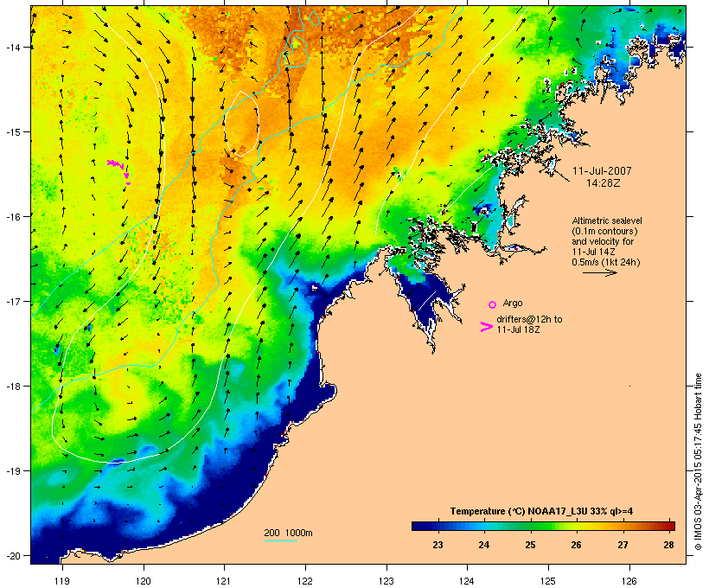Screen dimensions: 709x588
Task: Click the longitude axis label '126'
Action: (x=629, y=581)
